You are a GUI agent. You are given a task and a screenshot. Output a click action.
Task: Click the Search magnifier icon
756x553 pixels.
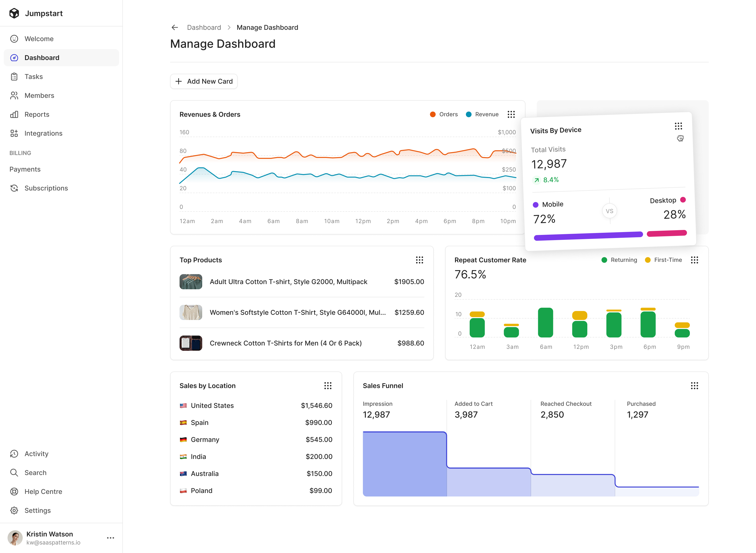coord(14,473)
